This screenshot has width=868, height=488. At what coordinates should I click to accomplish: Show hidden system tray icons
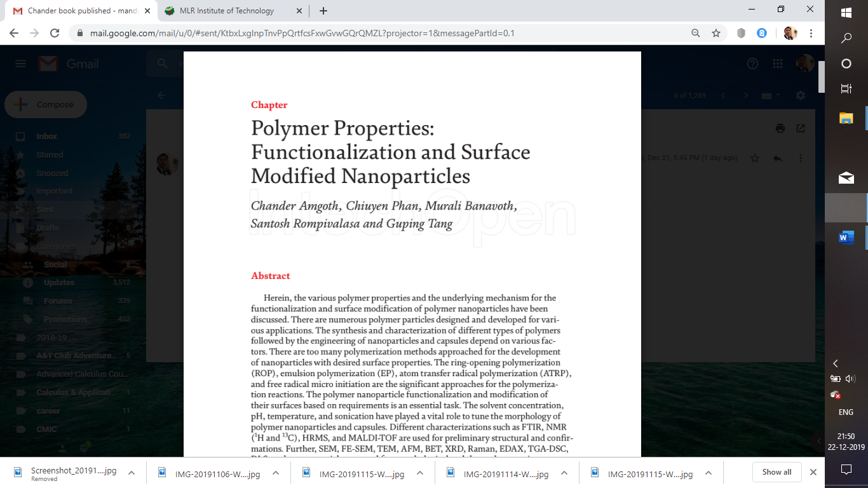(836, 363)
